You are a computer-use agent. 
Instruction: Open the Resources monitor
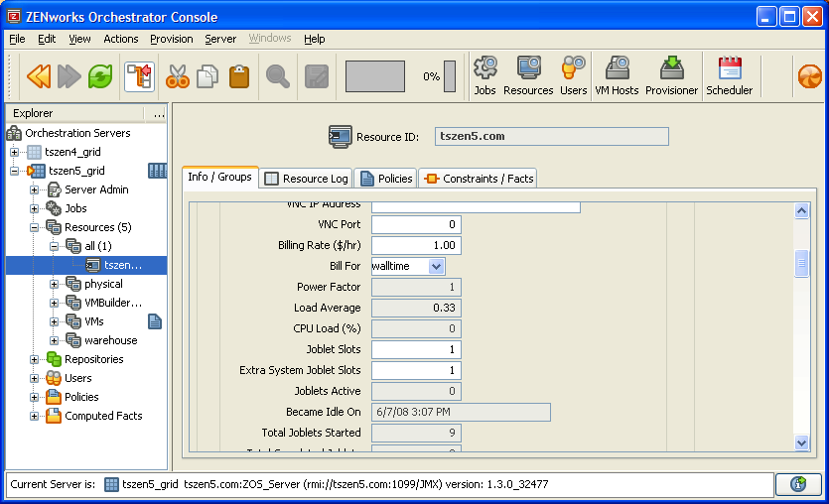pyautogui.click(x=528, y=76)
